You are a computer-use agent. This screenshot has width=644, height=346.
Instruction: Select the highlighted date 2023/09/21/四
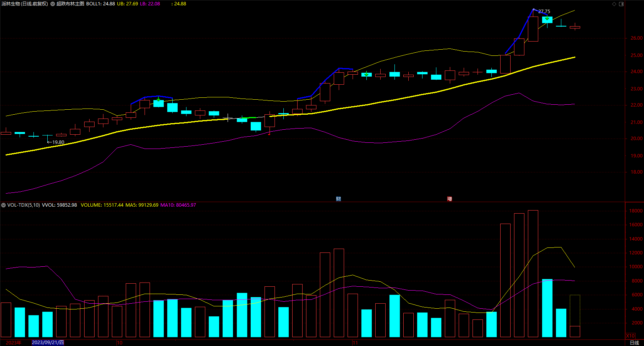pos(48,343)
